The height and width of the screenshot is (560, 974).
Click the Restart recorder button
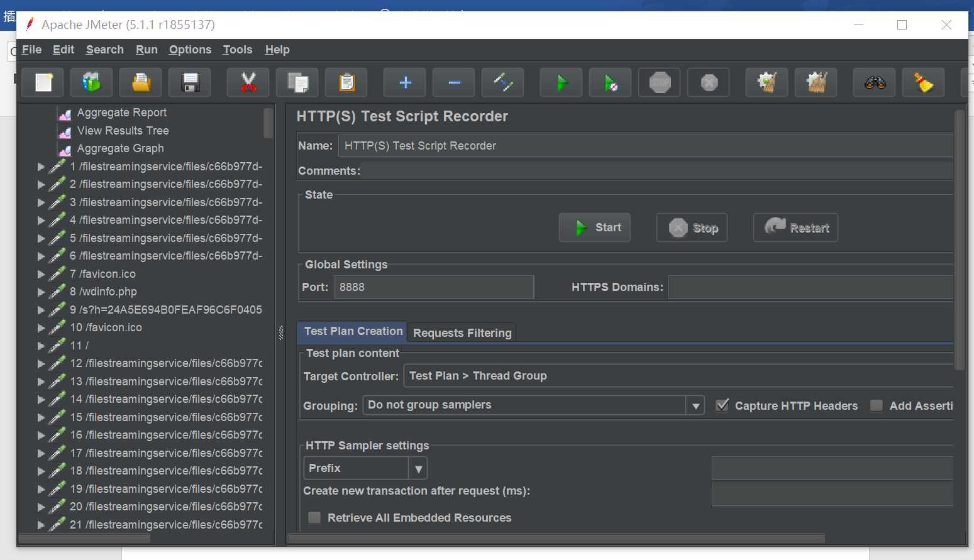[x=795, y=228]
